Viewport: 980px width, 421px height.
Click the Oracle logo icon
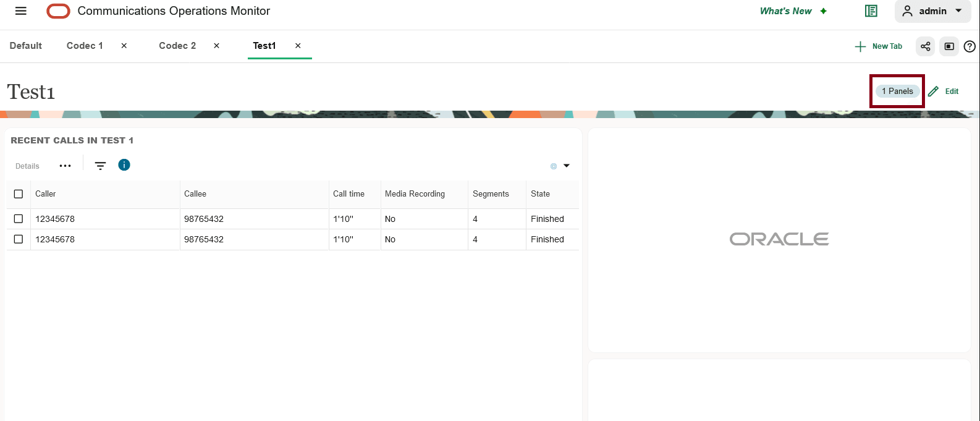click(58, 11)
